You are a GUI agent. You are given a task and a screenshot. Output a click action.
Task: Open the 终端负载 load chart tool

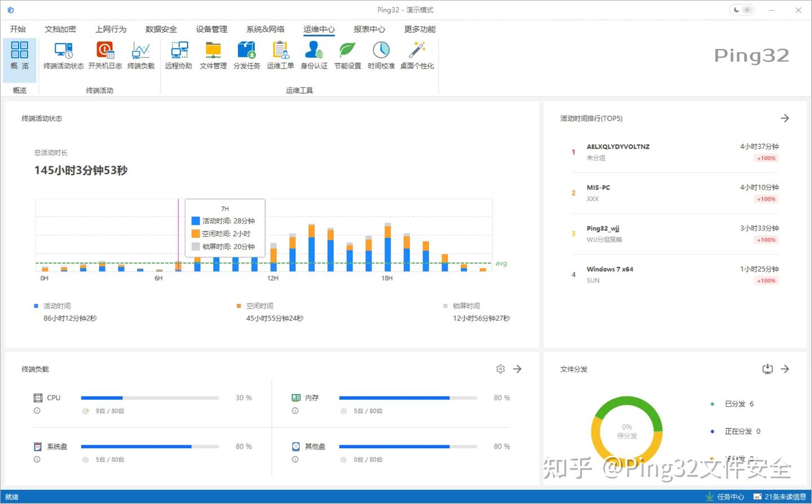click(141, 55)
